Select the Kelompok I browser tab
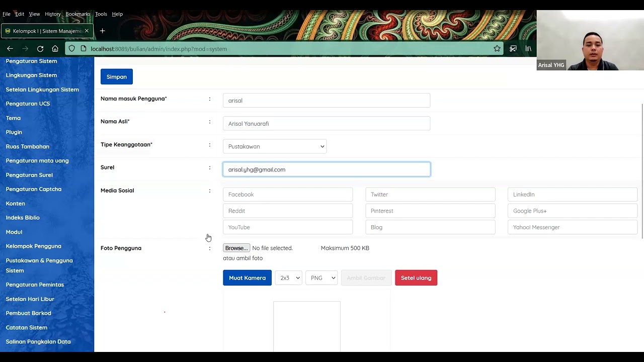644x362 pixels. point(47,31)
